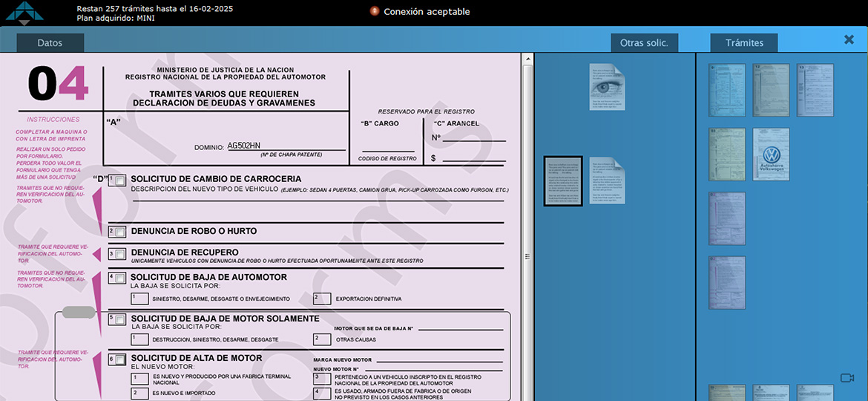This screenshot has height=401, width=868.
Task: Open the Otras solic. tab
Action: point(644,43)
